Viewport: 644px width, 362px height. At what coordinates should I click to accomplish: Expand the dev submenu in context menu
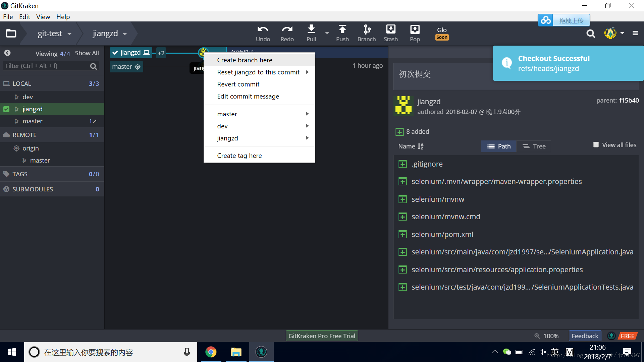[259, 126]
